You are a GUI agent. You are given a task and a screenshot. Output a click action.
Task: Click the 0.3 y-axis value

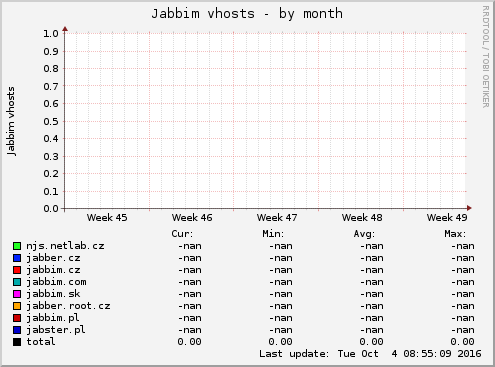pyautogui.click(x=51, y=157)
